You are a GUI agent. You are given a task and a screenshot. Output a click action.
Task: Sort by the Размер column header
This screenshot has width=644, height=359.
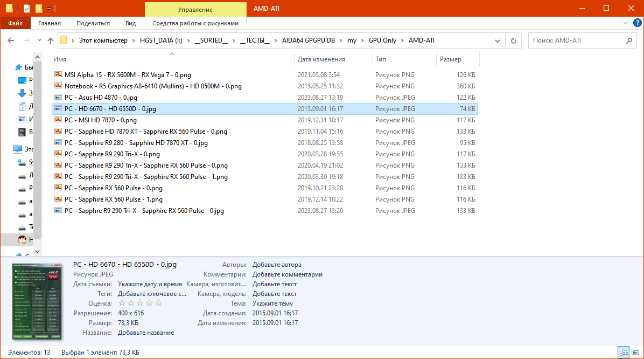click(458, 59)
